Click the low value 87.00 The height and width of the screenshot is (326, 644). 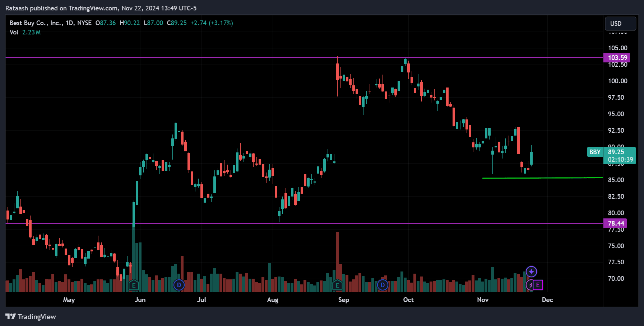(155, 23)
